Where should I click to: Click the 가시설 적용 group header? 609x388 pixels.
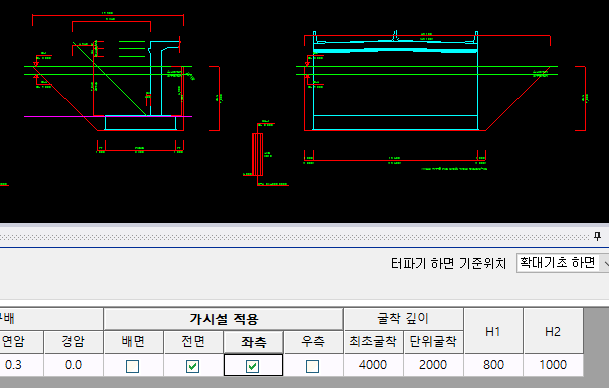(223, 319)
